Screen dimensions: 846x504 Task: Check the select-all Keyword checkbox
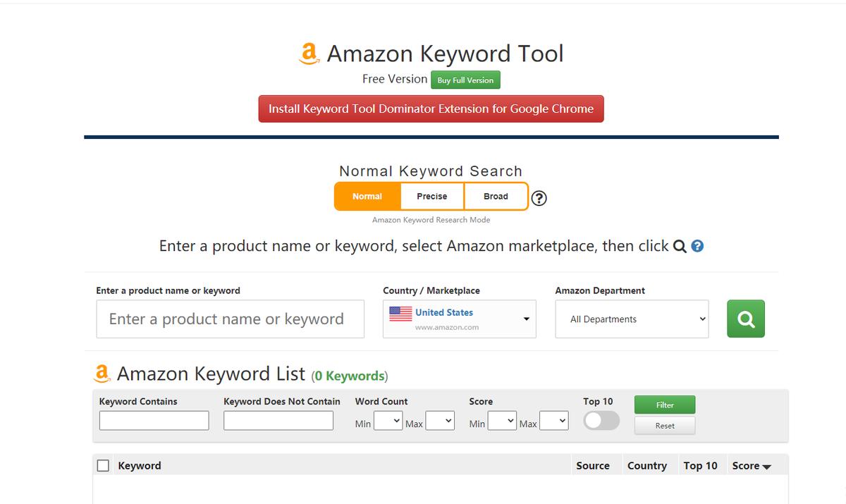point(103,466)
